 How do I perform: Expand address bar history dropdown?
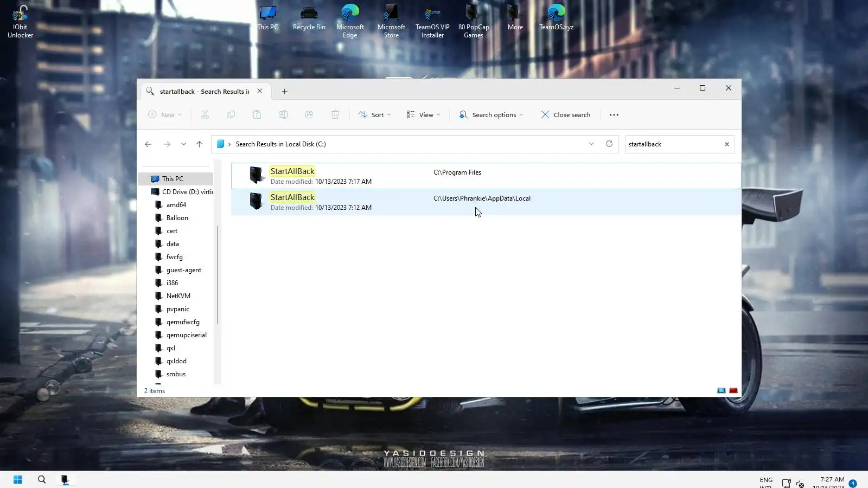[591, 144]
